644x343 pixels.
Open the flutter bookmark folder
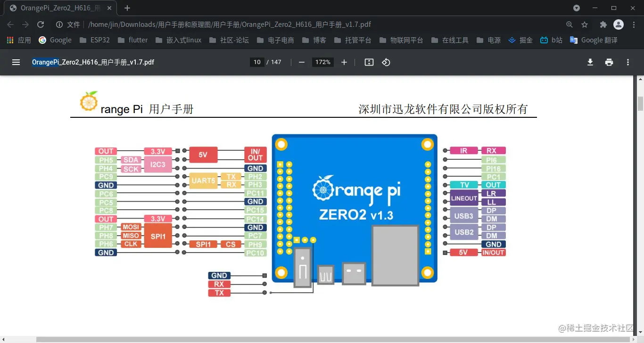(133, 40)
